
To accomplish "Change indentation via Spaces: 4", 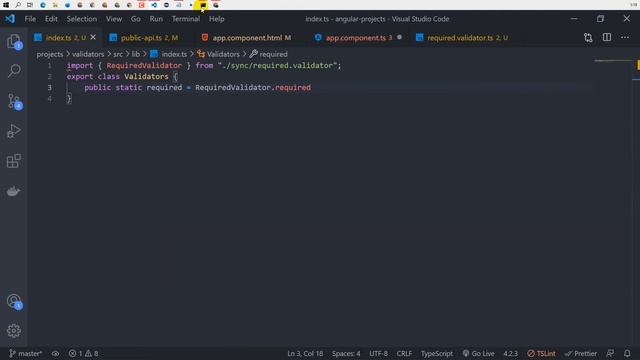I will click(x=346, y=353).
